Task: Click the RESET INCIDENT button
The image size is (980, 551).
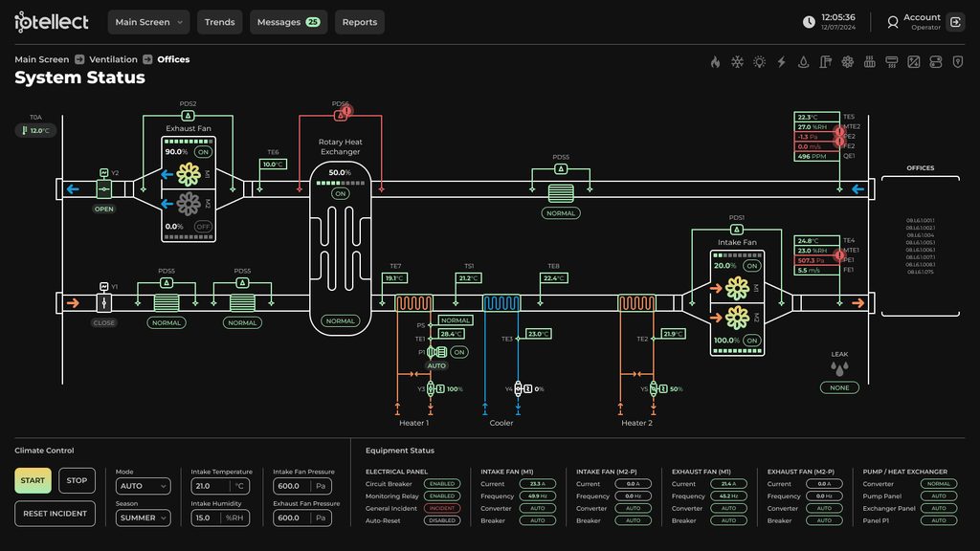Action: point(55,514)
